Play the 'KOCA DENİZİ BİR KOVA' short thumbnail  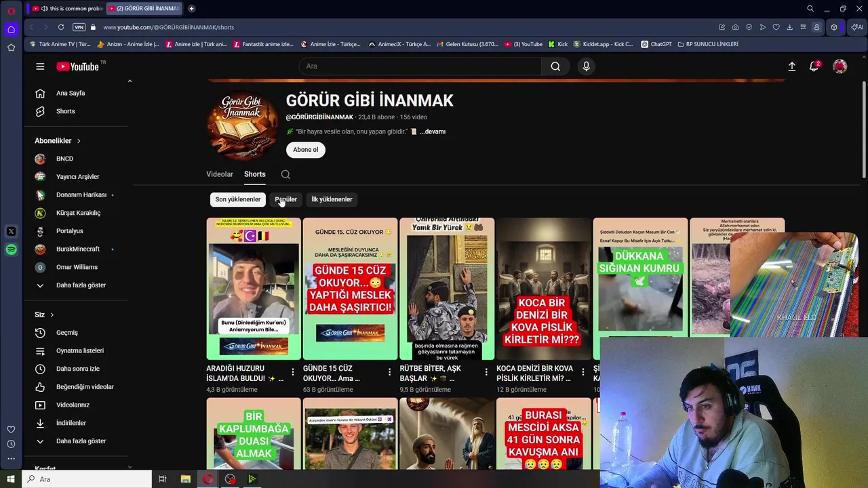(543, 289)
